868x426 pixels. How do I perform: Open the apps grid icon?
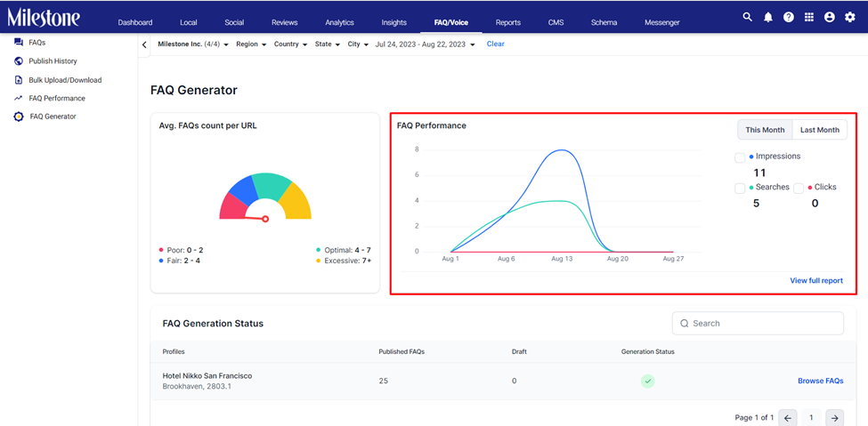tap(808, 17)
